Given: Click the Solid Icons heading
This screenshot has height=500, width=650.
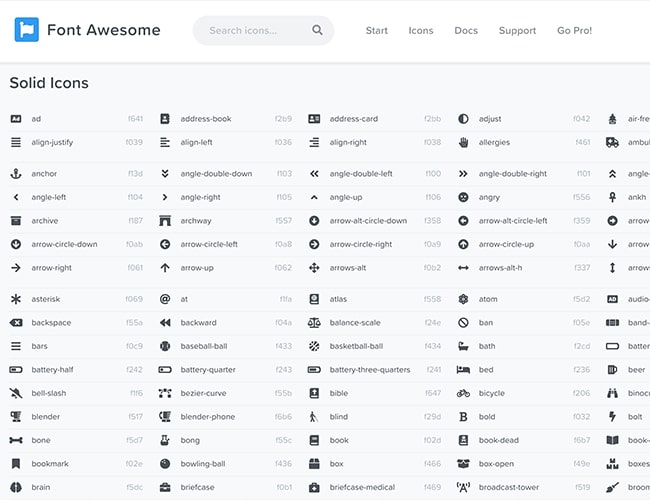Looking at the screenshot, I should point(49,83).
